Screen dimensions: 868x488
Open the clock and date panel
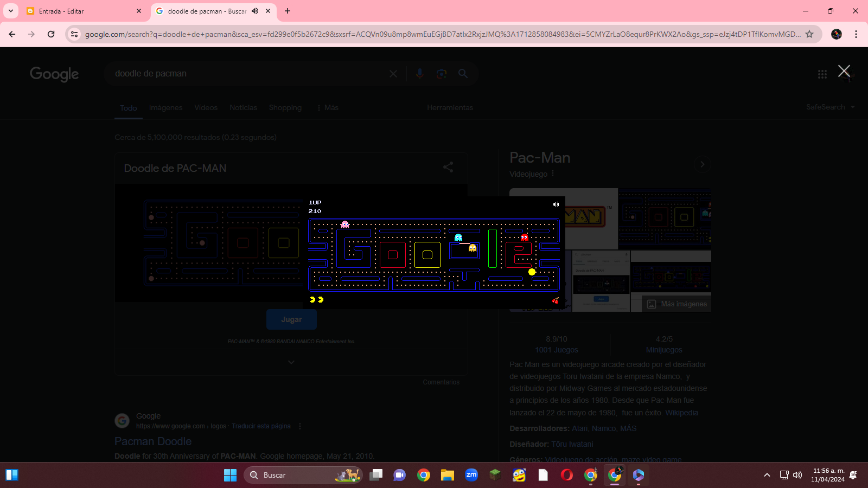click(x=828, y=475)
